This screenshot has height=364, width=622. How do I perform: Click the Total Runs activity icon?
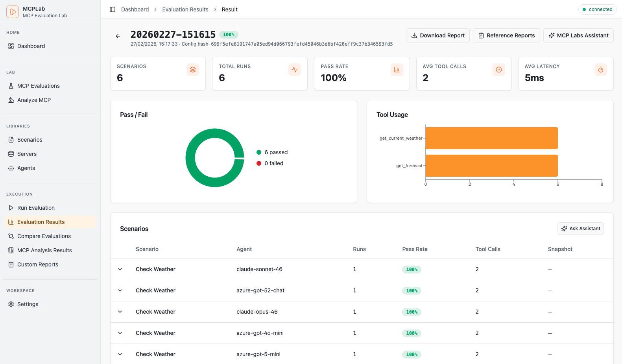[295, 70]
